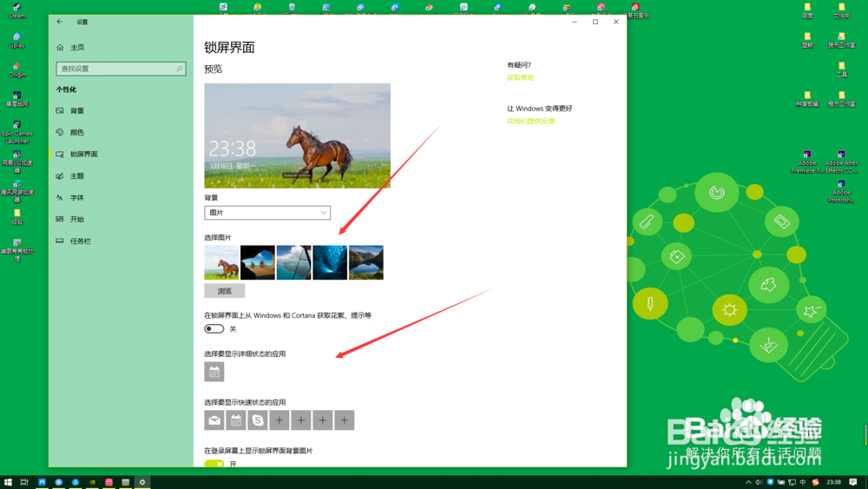The height and width of the screenshot is (489, 868).
Task: Click the lock screen preview image
Action: tap(297, 135)
